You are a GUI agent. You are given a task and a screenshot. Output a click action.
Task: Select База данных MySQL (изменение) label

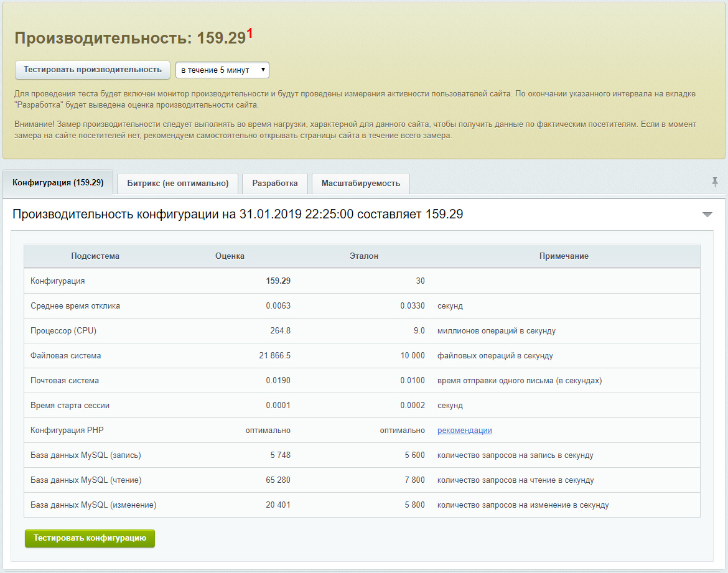pos(93,505)
